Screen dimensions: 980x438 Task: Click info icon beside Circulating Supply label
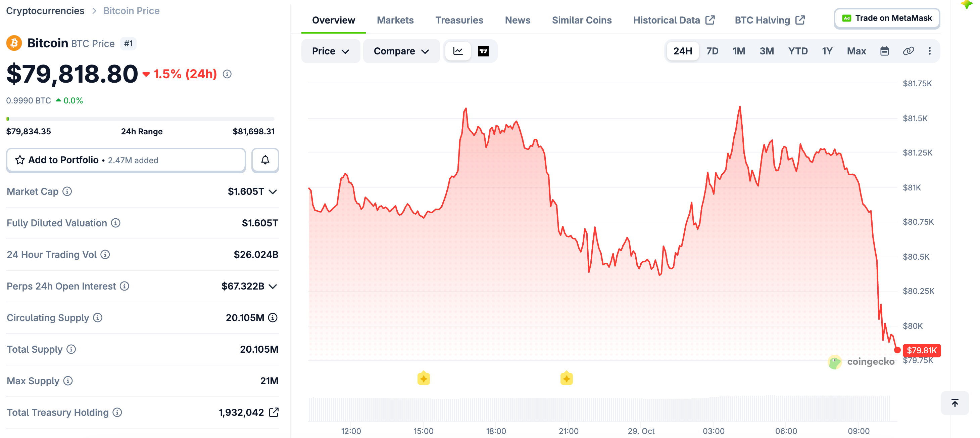coord(98,318)
